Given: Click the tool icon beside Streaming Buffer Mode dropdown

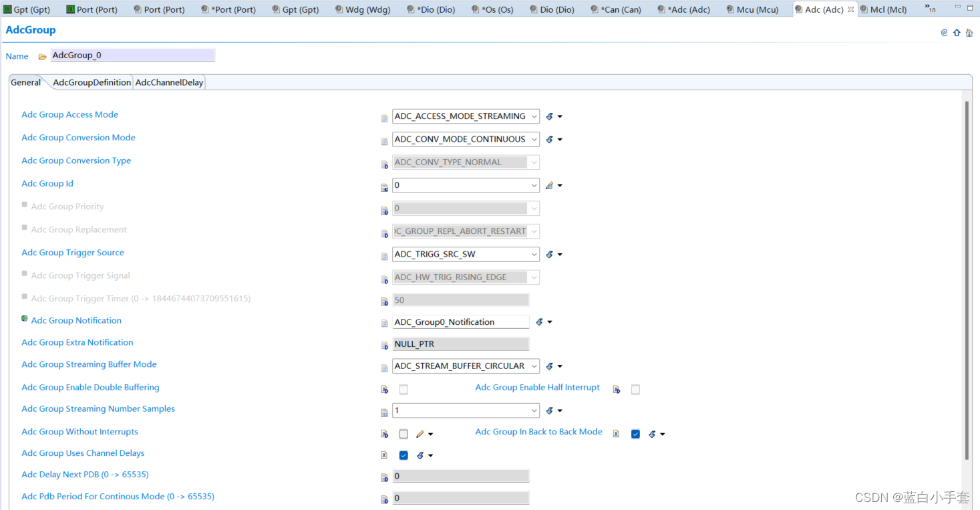Looking at the screenshot, I should coord(550,366).
